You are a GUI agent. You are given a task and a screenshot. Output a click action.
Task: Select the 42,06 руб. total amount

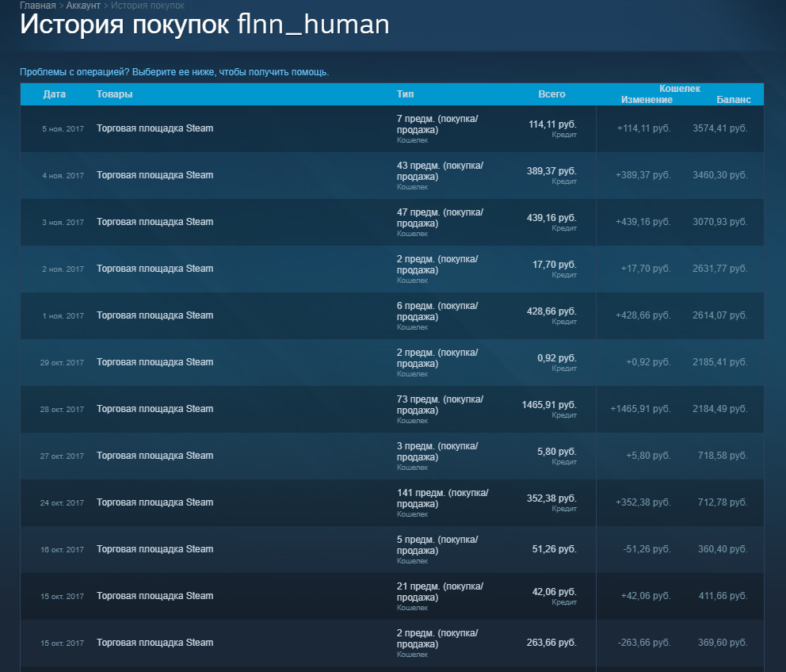(x=555, y=592)
